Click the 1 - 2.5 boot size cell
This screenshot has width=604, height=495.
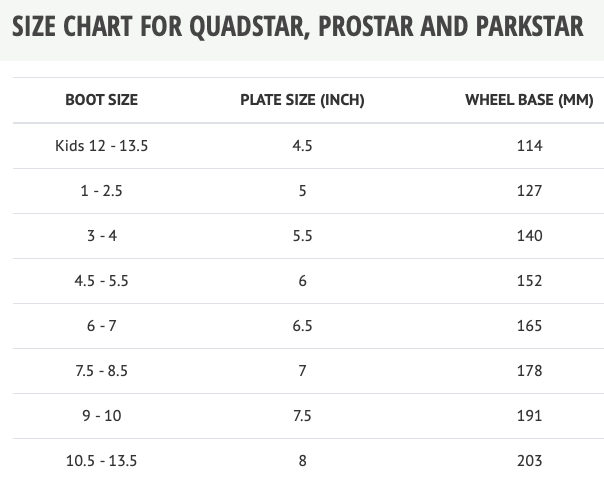[102, 191]
